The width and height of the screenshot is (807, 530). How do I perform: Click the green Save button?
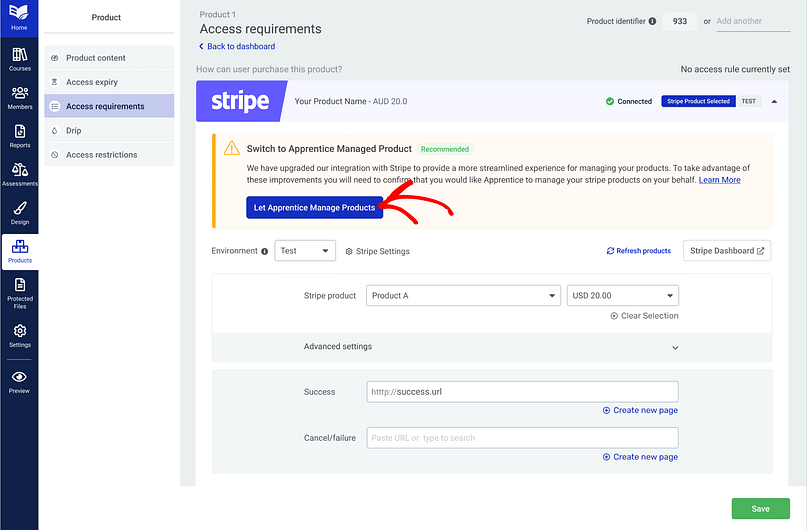tap(760, 509)
